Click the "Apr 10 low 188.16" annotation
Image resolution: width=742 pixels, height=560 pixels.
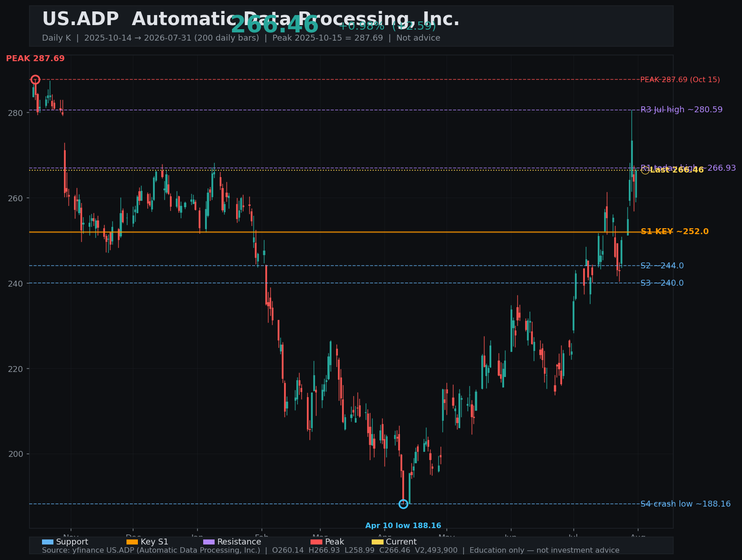(x=403, y=526)
